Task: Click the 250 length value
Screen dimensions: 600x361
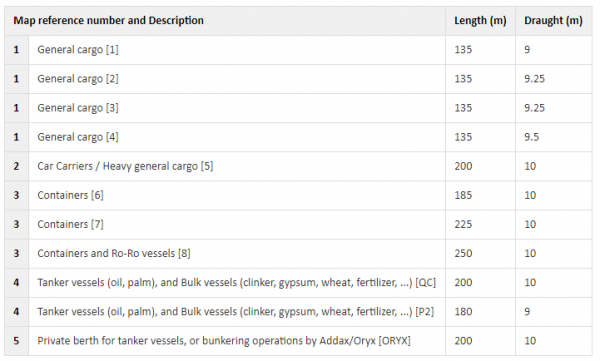Action: [463, 253]
